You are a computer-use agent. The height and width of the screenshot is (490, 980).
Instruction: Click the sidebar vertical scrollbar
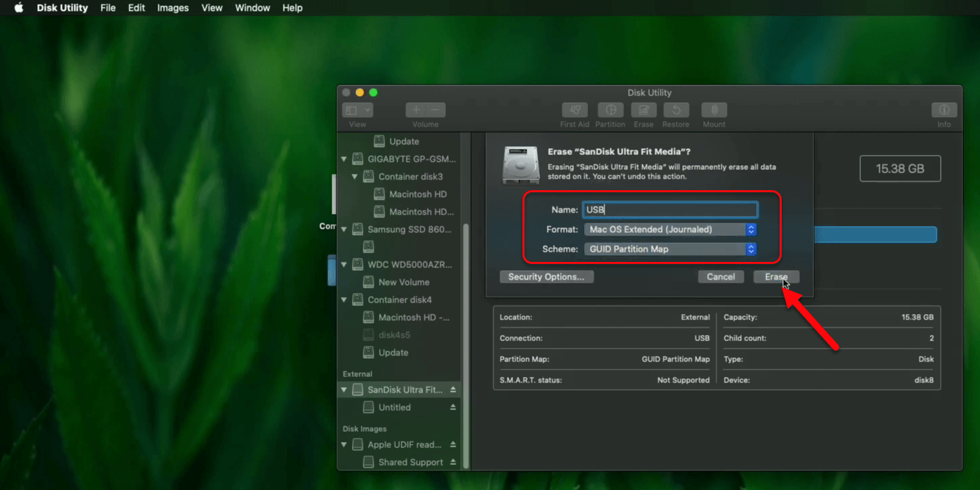click(x=466, y=345)
